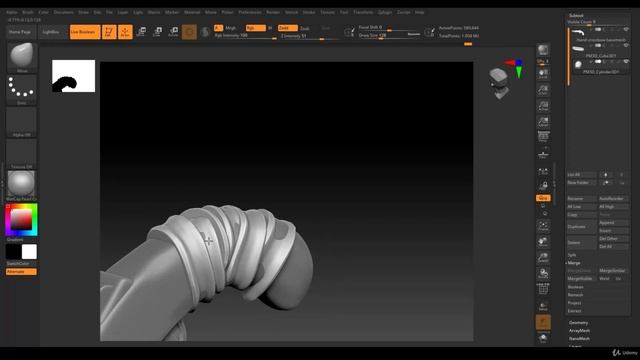Image resolution: width=640 pixels, height=360 pixels.
Task: Open the MatCap material sphere picker
Action: point(22,185)
